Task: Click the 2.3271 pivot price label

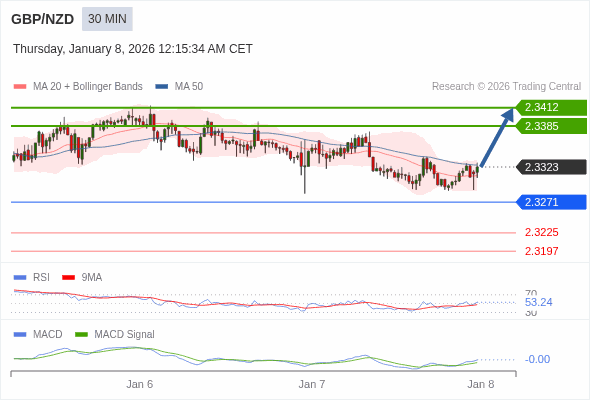Action: click(x=551, y=202)
